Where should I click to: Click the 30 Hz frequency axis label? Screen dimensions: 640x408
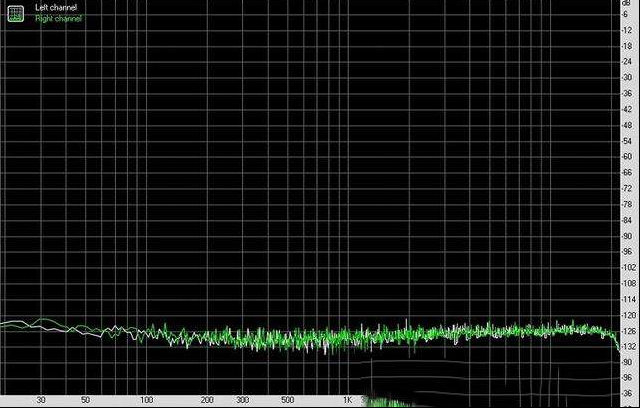[41, 400]
